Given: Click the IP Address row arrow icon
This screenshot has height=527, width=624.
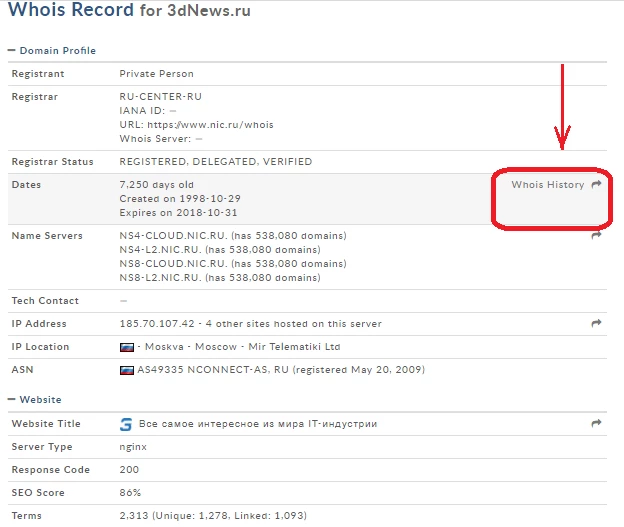Looking at the screenshot, I should pyautogui.click(x=596, y=323).
